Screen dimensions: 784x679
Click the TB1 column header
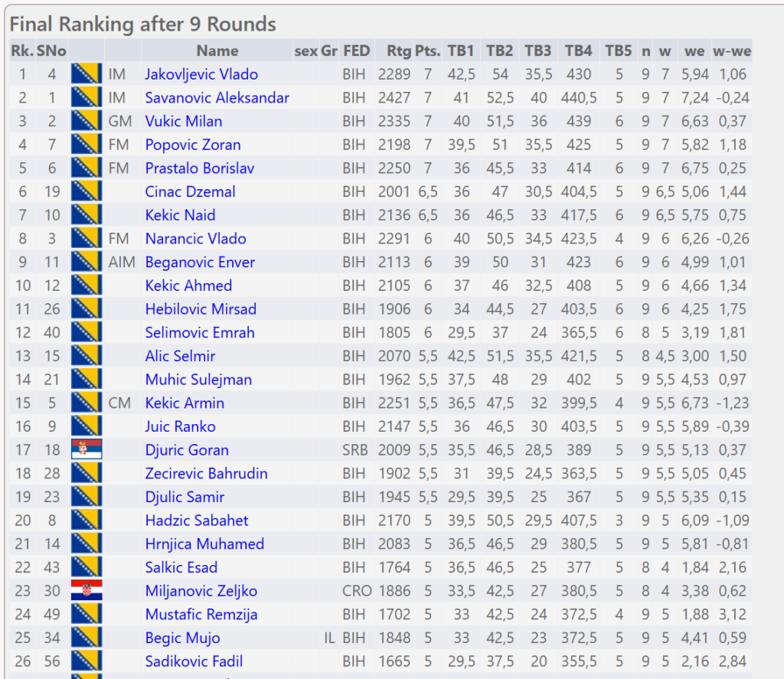click(x=461, y=51)
